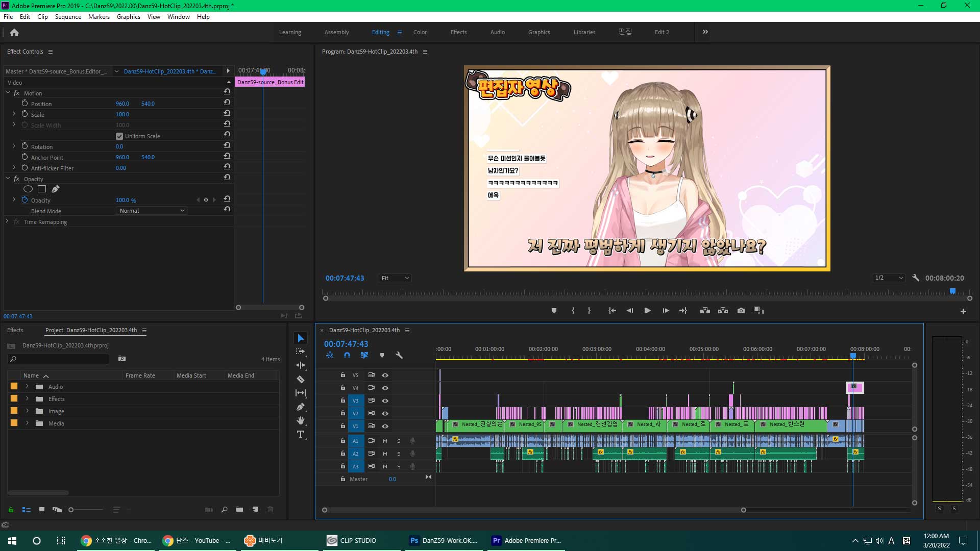Open the Sequence menu
Image resolution: width=980 pixels, height=551 pixels.
coord(68,17)
